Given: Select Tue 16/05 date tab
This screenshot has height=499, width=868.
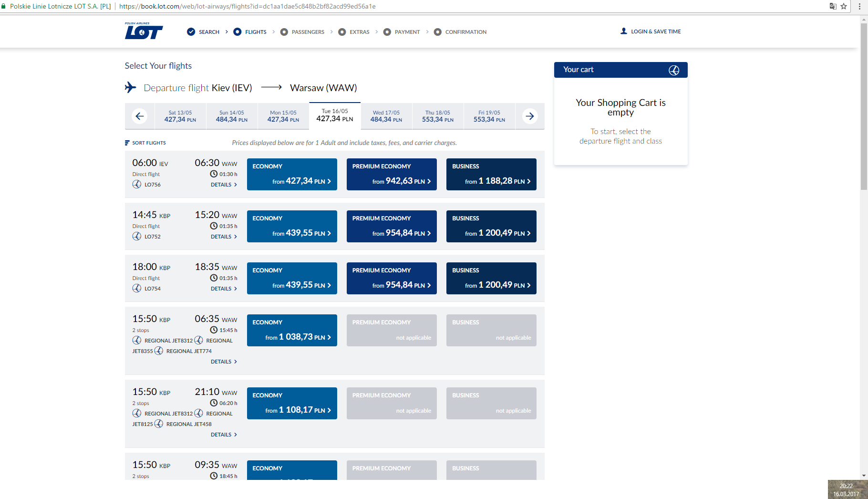Looking at the screenshot, I should coord(335,115).
